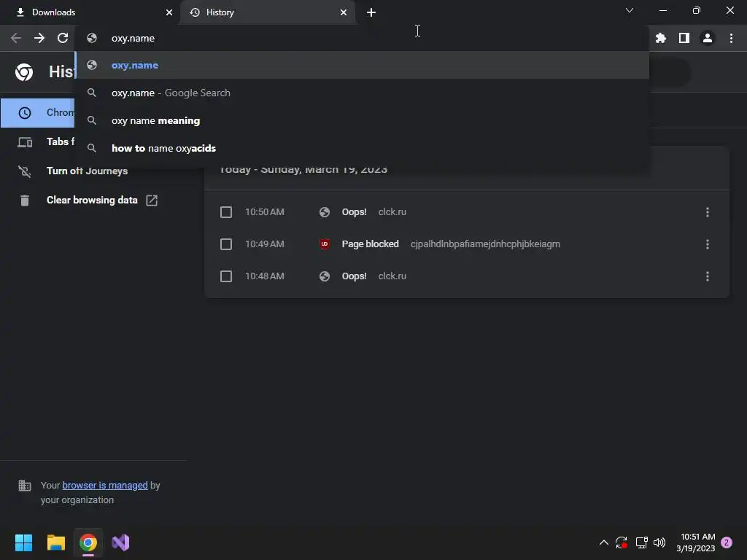The height and width of the screenshot is (560, 747).
Task: Open Visual Studio from taskbar
Action: click(120, 542)
